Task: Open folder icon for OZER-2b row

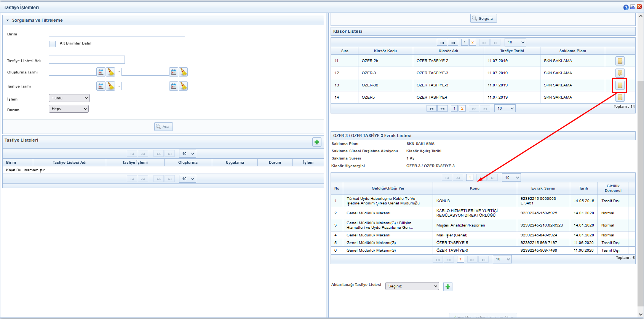Action: tap(620, 61)
